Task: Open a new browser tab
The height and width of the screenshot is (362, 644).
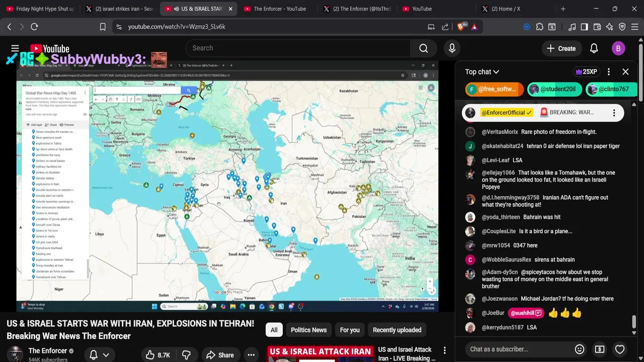Action: 563,9
